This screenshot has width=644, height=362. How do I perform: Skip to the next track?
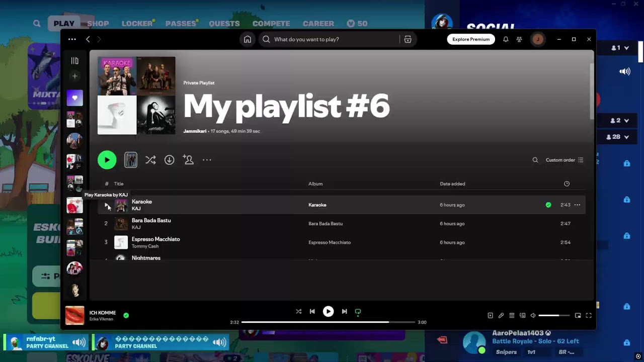pos(344,311)
